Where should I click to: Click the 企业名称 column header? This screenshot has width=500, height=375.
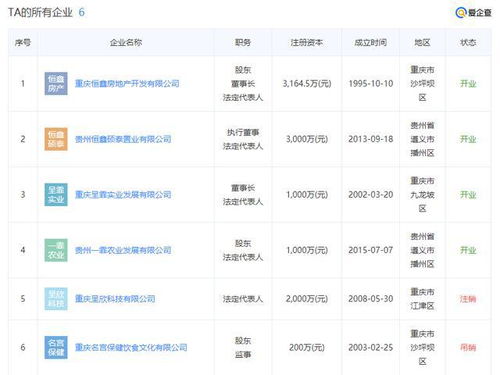126,42
